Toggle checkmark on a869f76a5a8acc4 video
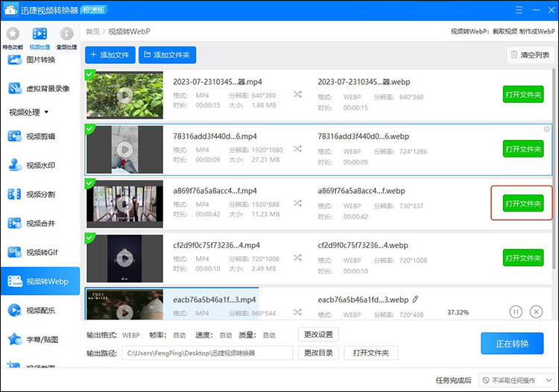Screen dimensions: 559x392 89,183
